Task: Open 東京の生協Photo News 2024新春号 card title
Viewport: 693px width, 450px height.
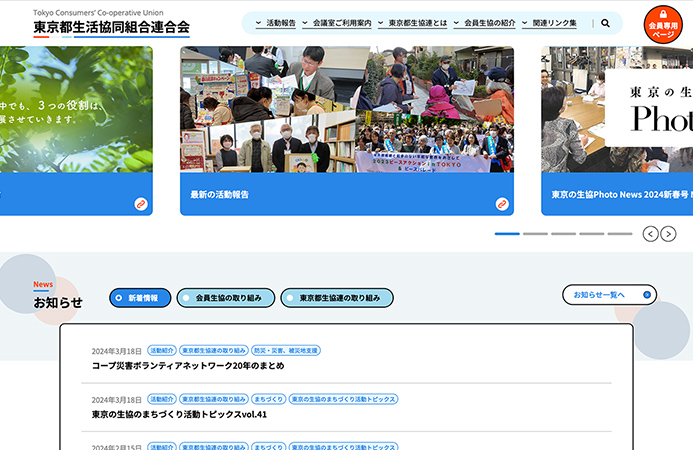Action: (x=622, y=194)
